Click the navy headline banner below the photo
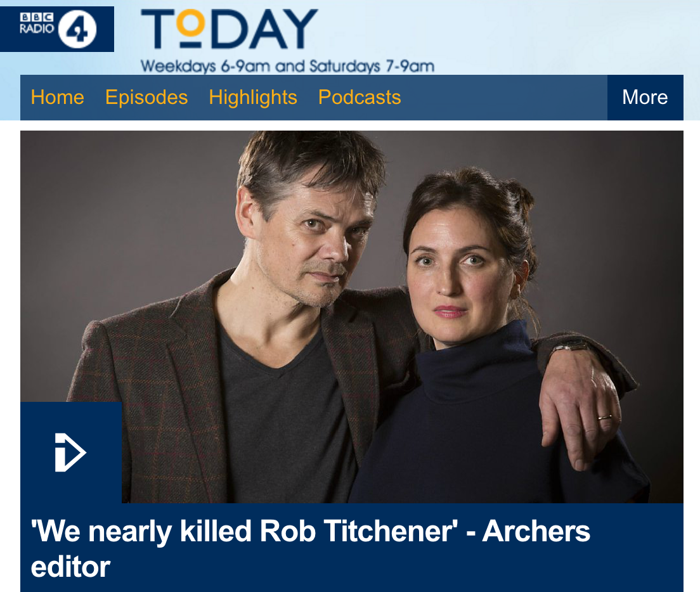The image size is (700, 592). (352, 548)
